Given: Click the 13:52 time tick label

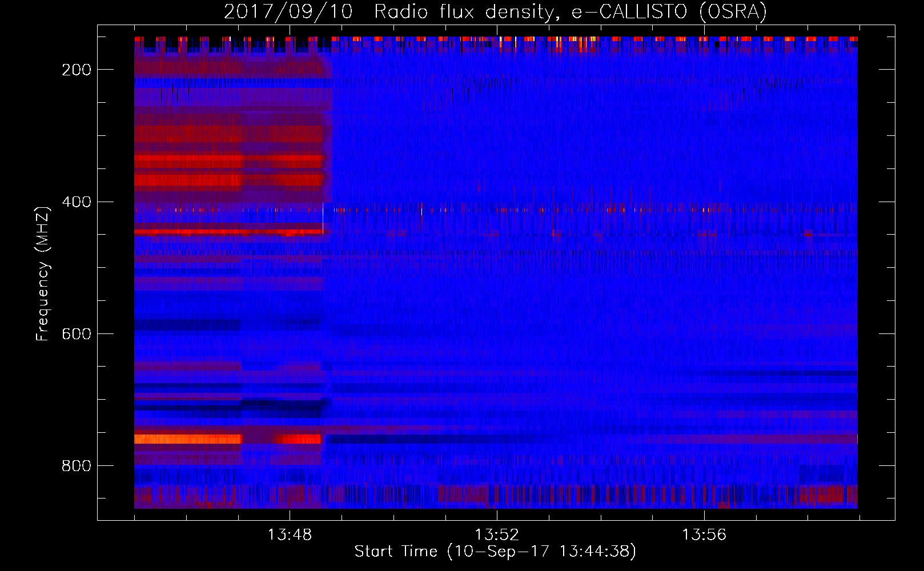Looking at the screenshot, I should (497, 534).
